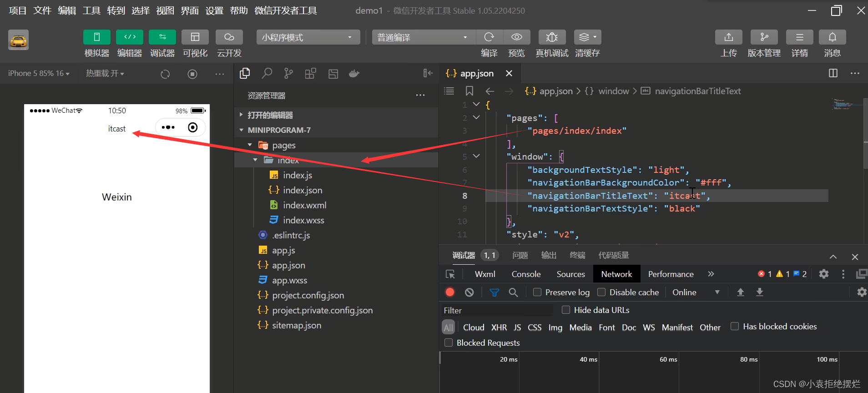Open the 项目 menu
Viewport: 868px width, 393px height.
(18, 10)
